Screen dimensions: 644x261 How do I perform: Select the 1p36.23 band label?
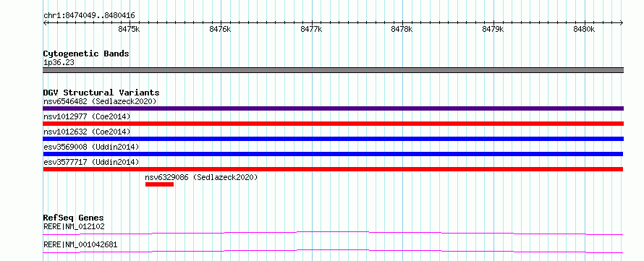59,63
